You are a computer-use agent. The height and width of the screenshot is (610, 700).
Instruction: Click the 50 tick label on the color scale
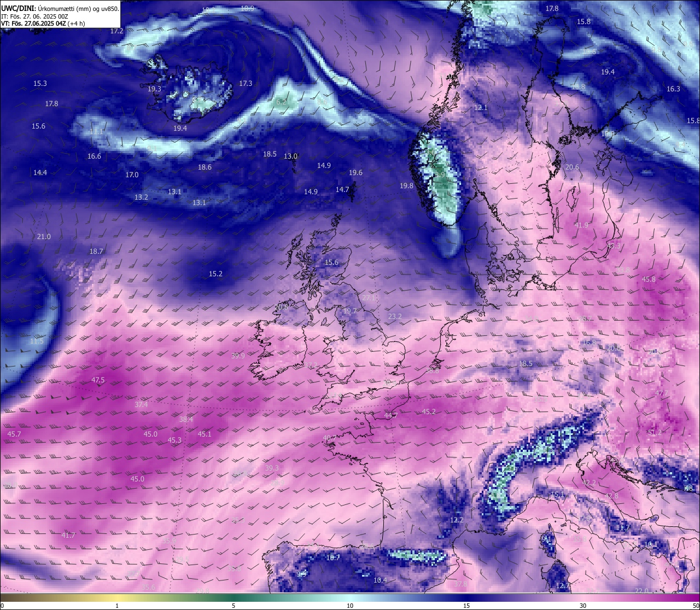pos(696,606)
